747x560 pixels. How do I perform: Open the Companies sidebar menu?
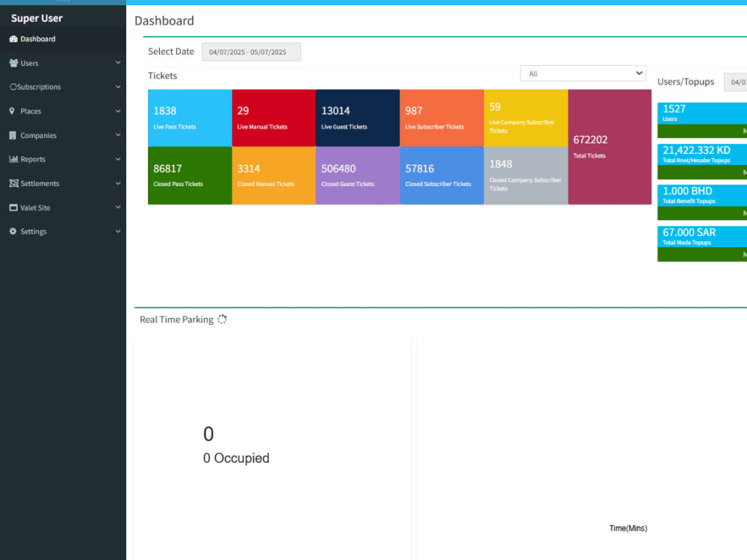point(63,135)
